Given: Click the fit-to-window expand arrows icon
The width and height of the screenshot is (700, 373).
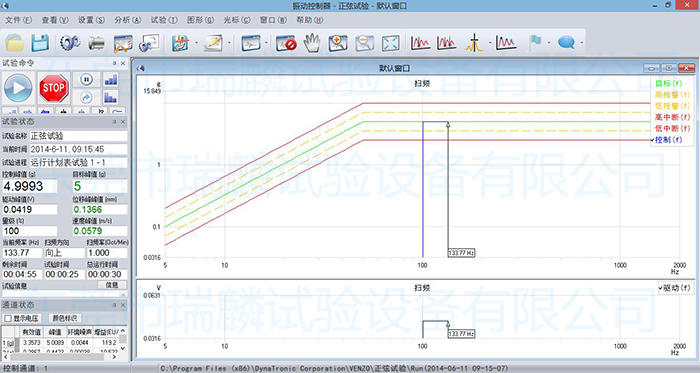Looking at the screenshot, I should [x=390, y=43].
